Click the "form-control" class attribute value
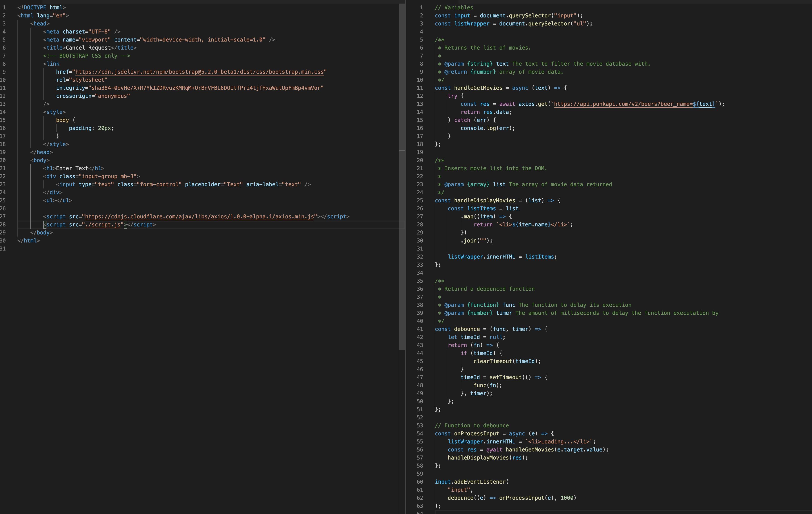 [159, 184]
